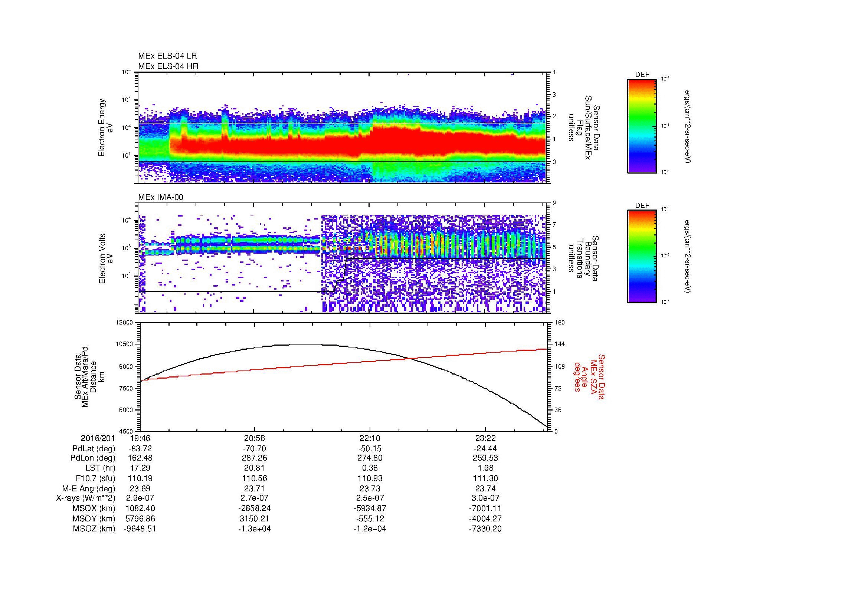Select F10.7 value '110.93'
The width and height of the screenshot is (868, 613).
pos(370,478)
